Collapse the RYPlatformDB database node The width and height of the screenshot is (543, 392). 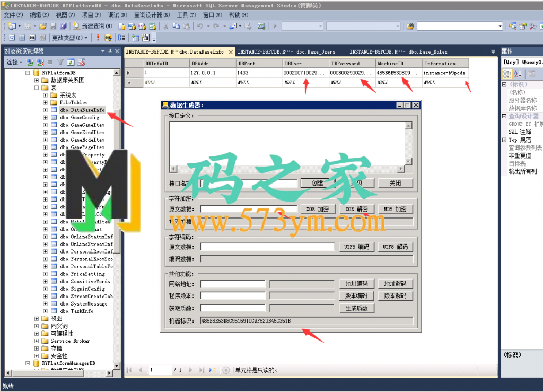(28, 73)
